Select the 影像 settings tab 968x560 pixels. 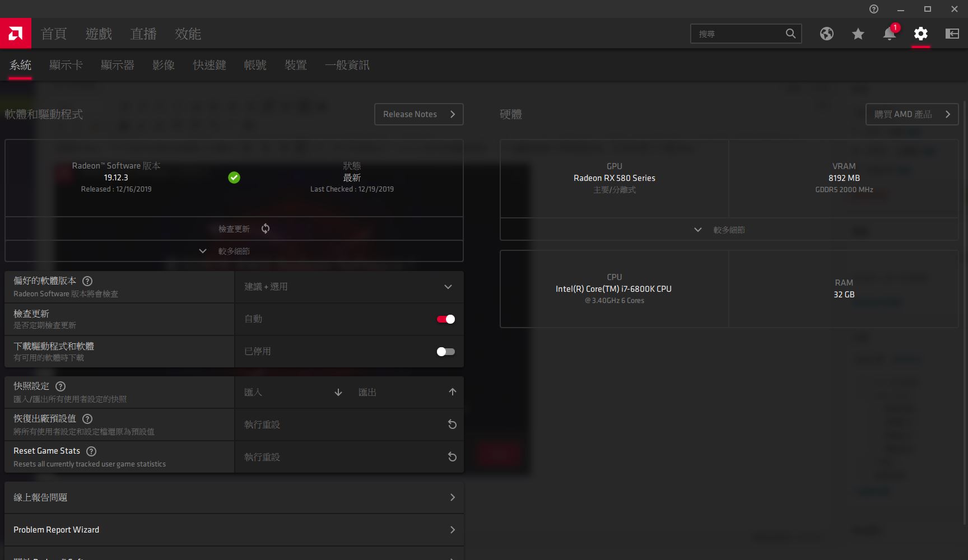(164, 66)
